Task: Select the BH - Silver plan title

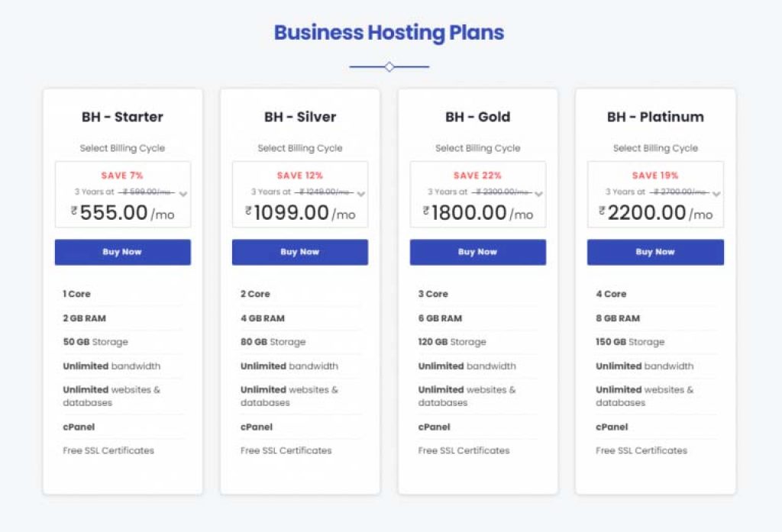Action: [300, 117]
